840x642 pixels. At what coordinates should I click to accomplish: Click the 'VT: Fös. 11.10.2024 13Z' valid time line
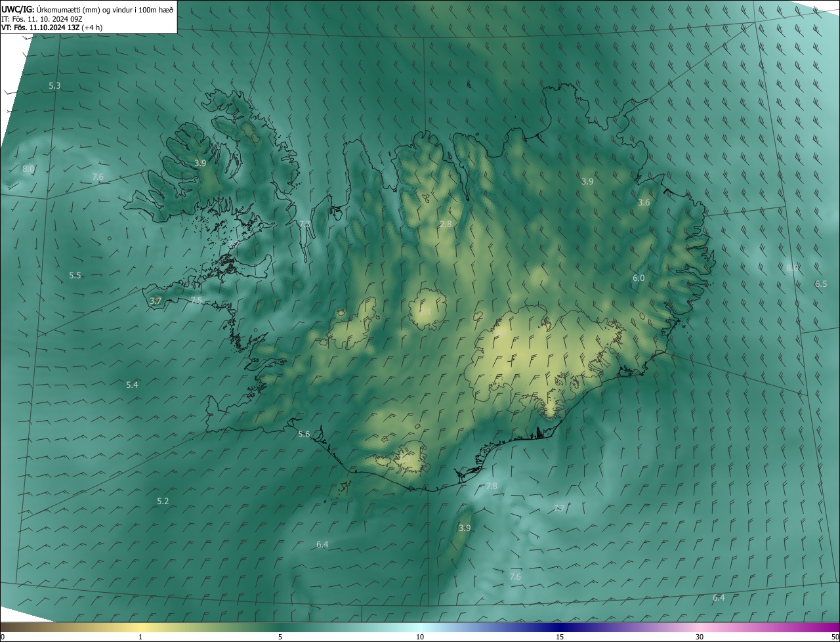point(52,28)
